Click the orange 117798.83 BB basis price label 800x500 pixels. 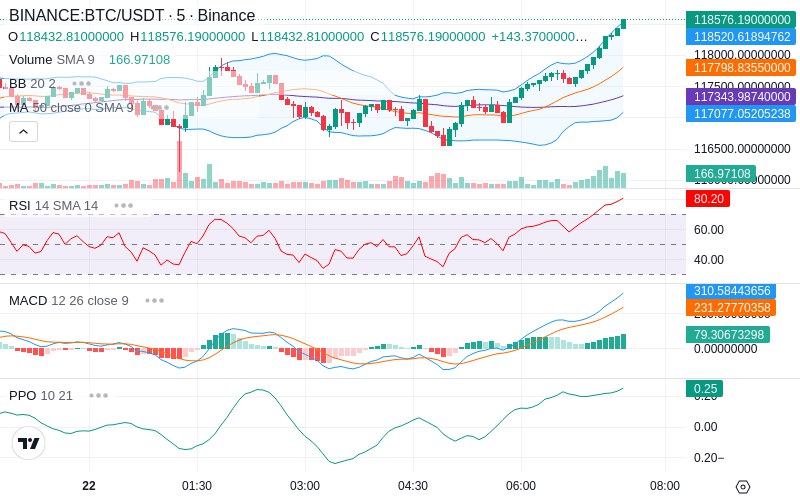pyautogui.click(x=741, y=67)
